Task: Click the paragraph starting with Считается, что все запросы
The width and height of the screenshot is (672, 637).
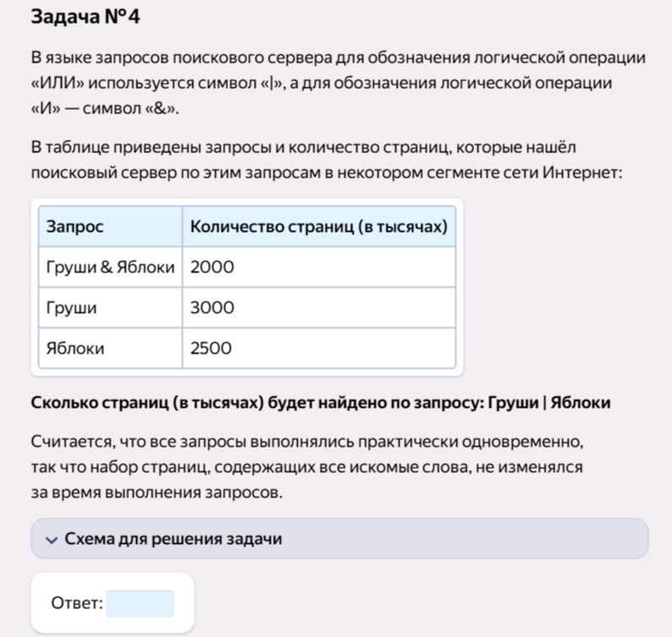Action: click(307, 467)
